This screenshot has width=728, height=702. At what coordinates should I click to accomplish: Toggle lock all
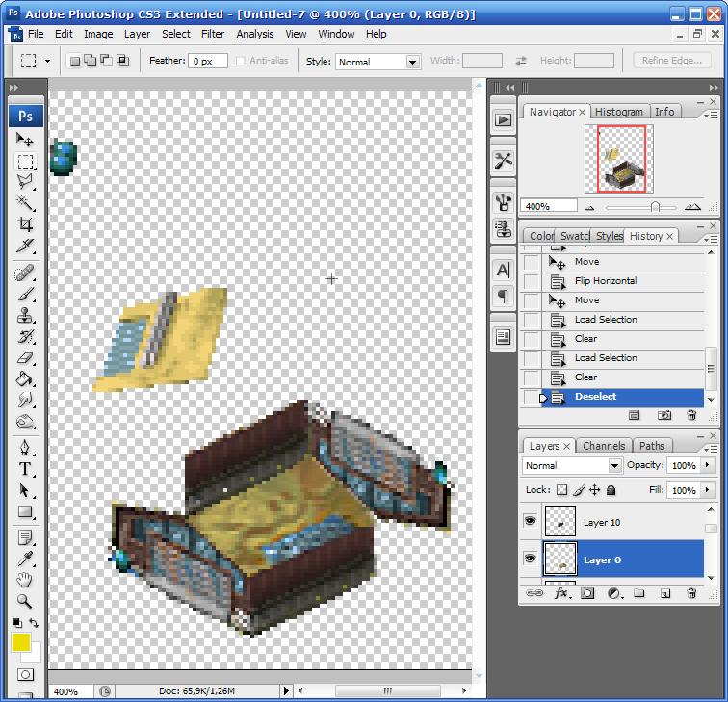(611, 490)
